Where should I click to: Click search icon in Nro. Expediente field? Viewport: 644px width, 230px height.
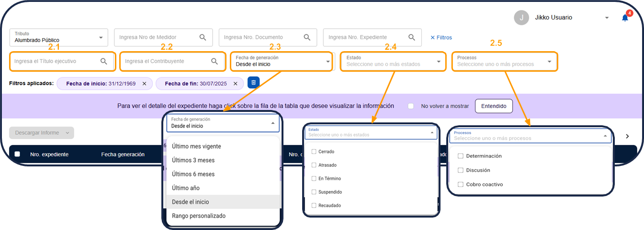[x=411, y=37]
